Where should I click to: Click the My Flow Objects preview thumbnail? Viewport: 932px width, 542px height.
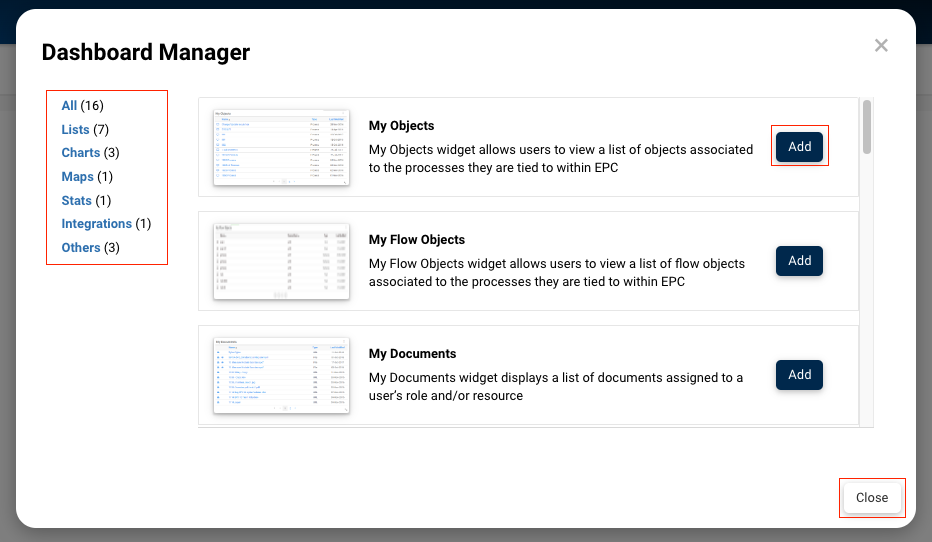tap(281, 261)
